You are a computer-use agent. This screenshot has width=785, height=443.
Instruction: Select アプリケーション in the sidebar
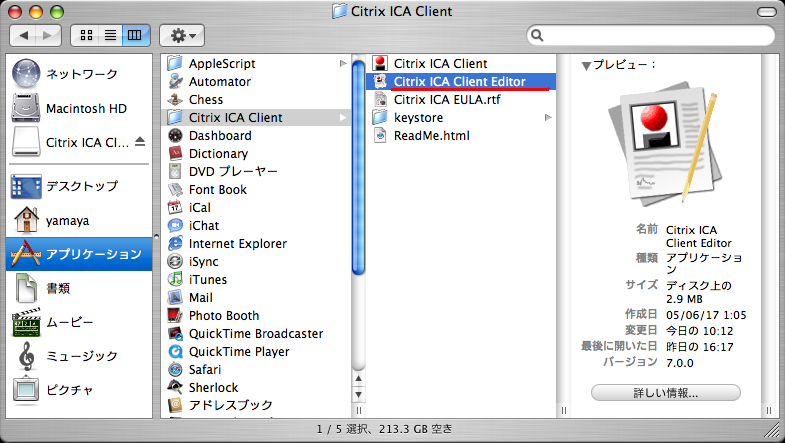tap(79, 254)
